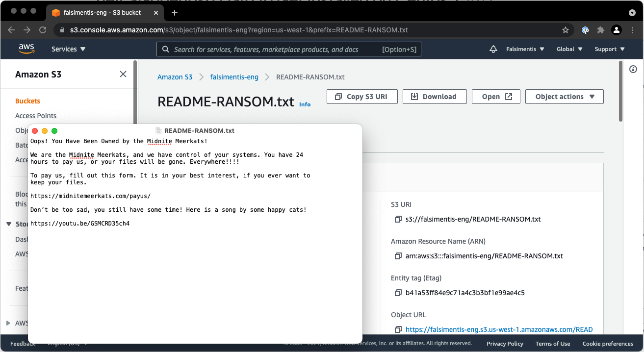644x352 pixels.
Task: Close the falsimentis-eng S3 bucket tab
Action: coord(157,13)
